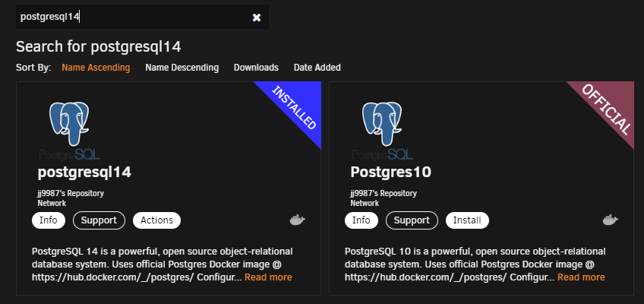Install the Postgres10 app
Image resolution: width=644 pixels, height=304 pixels.
pyautogui.click(x=467, y=220)
